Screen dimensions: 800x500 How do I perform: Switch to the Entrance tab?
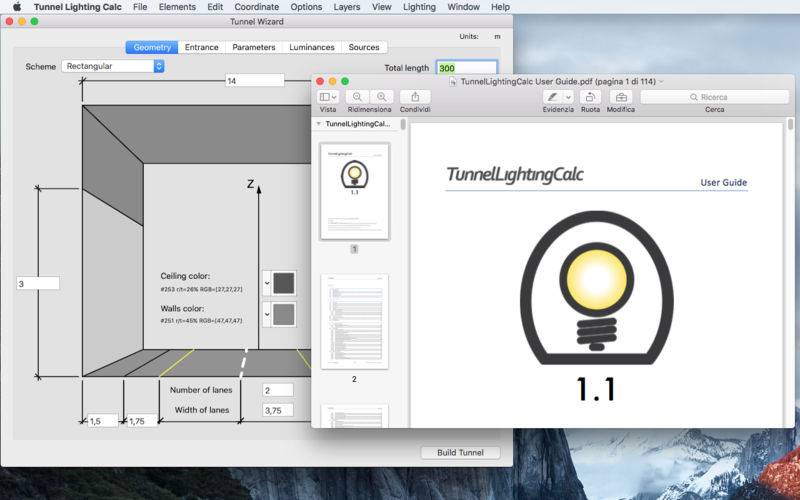coord(202,47)
